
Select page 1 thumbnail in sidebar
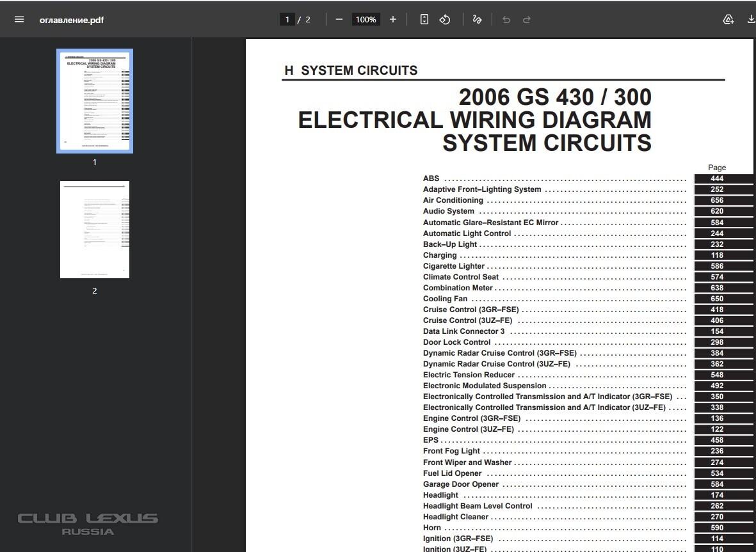[x=95, y=102]
